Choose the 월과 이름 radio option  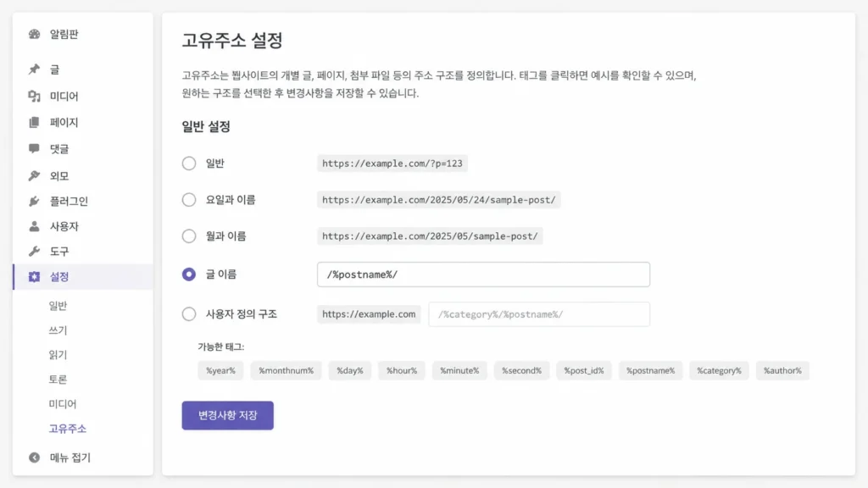[189, 236]
